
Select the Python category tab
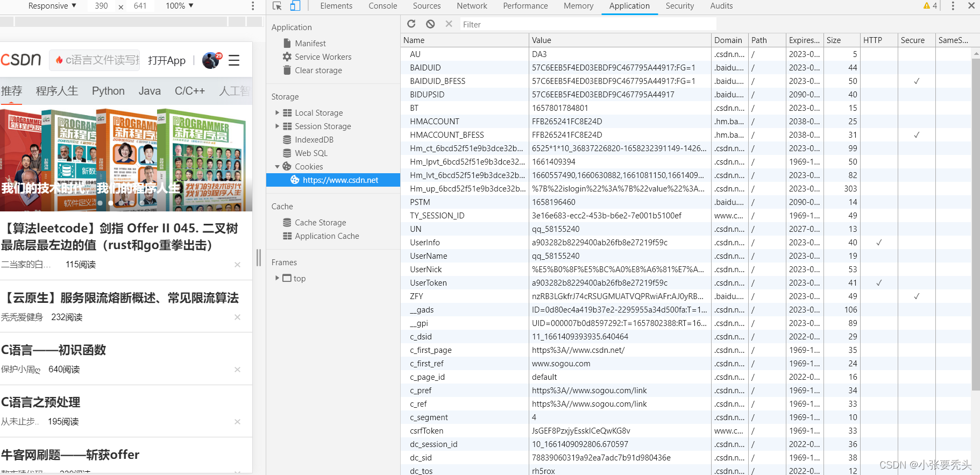[x=108, y=91]
